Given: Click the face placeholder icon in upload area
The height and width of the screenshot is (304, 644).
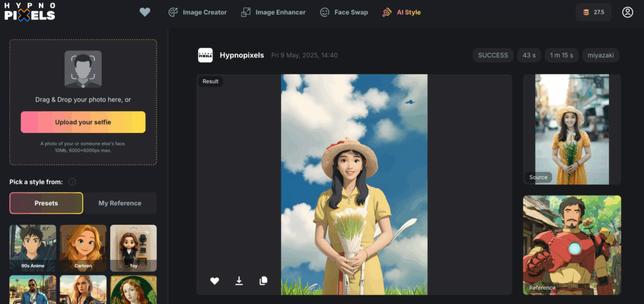Looking at the screenshot, I should (83, 69).
